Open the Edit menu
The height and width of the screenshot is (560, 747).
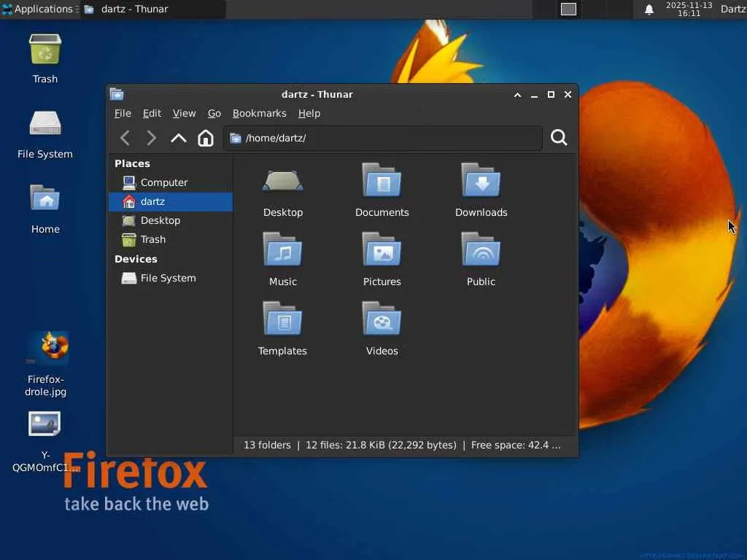click(152, 113)
